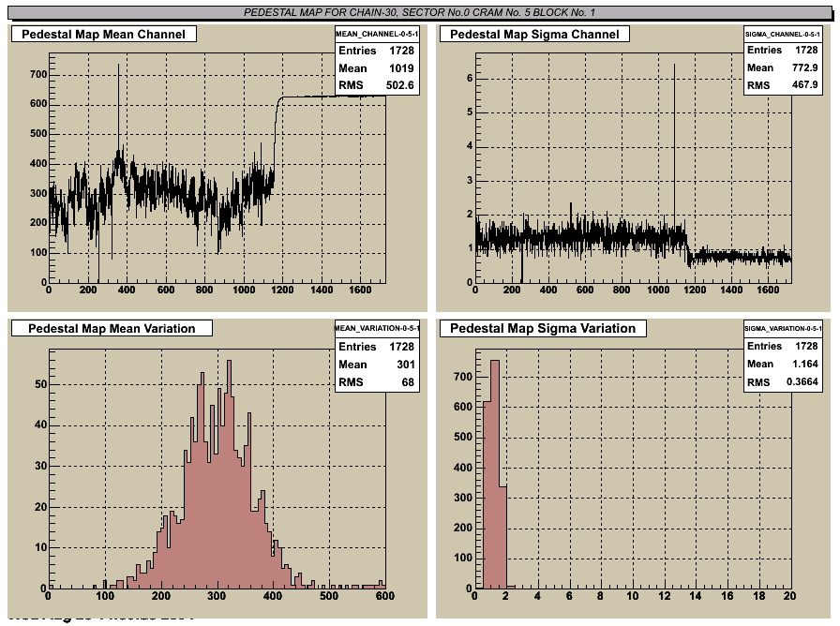Click 'Mean 301' in Mean Variation stats

pos(376,365)
